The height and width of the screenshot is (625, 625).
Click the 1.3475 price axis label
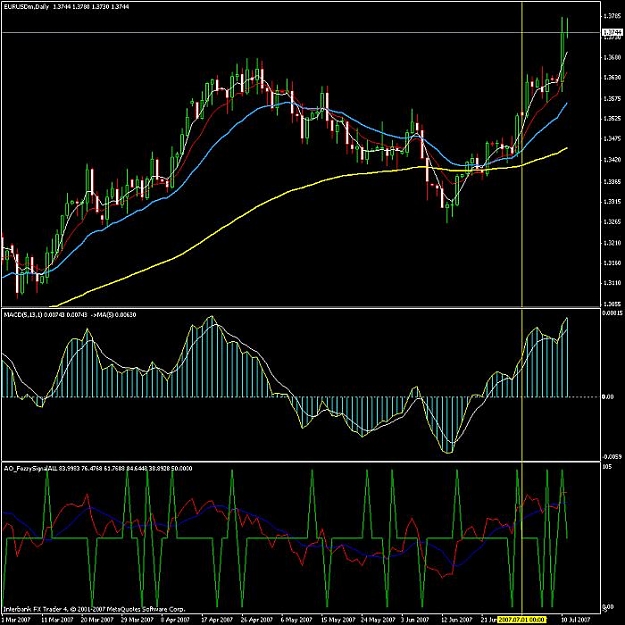click(612, 140)
